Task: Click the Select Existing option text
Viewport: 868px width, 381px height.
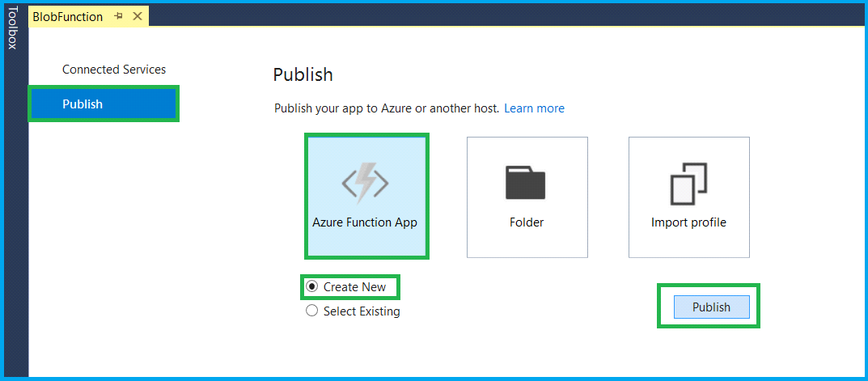Action: point(362,311)
